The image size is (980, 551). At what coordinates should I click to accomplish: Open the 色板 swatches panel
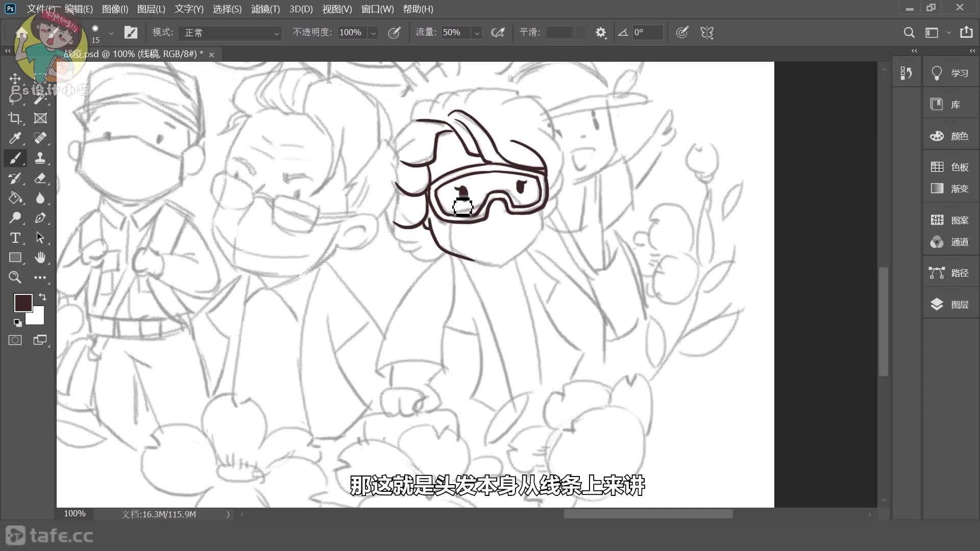tap(950, 167)
